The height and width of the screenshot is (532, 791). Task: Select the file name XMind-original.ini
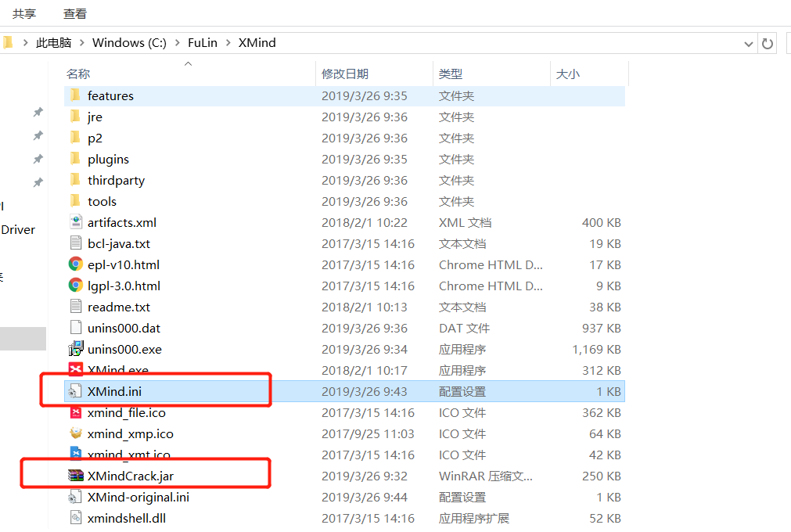[138, 498]
